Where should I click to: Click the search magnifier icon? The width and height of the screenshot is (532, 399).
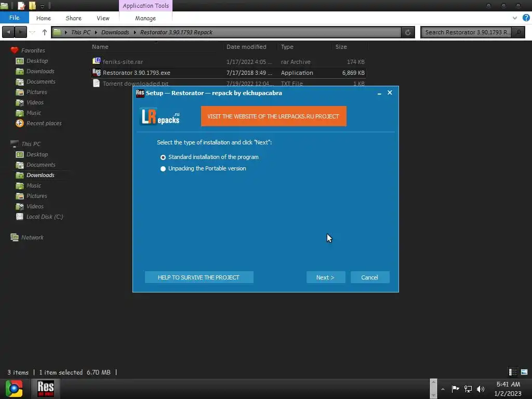[518, 32]
